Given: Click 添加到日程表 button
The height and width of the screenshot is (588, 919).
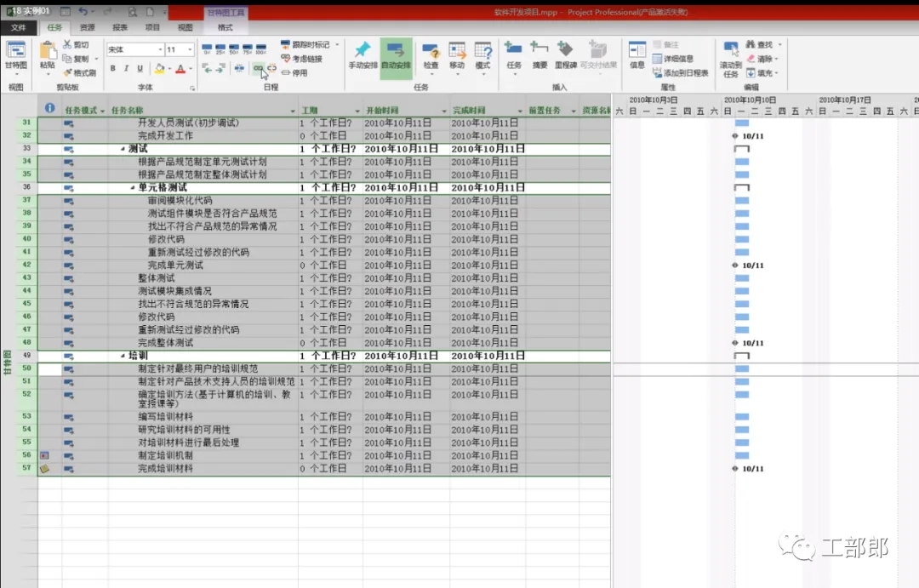Looking at the screenshot, I should (x=681, y=72).
